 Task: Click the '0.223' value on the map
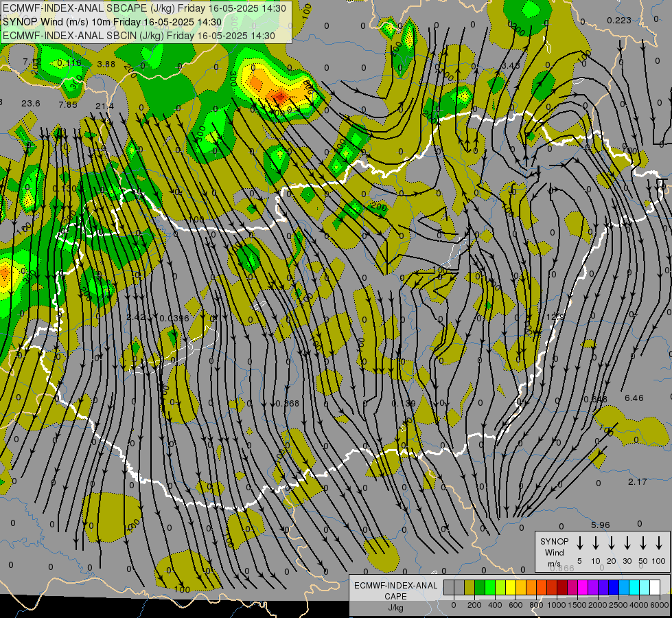[619, 20]
